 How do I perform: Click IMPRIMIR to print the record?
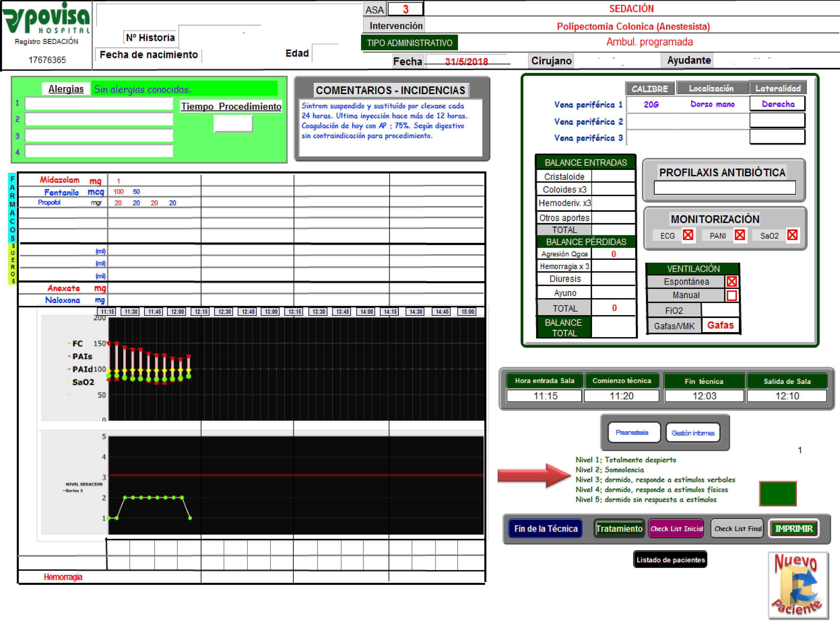(793, 529)
